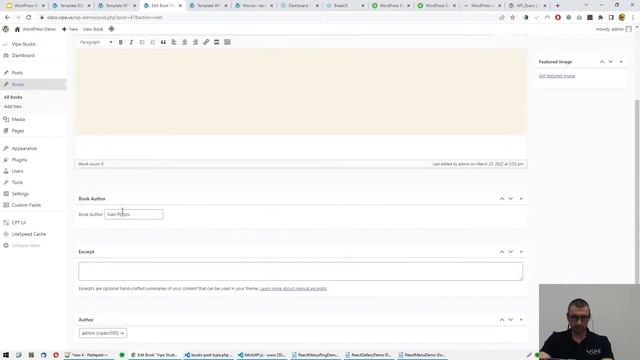640x360 pixels.
Task: Move Author box up
Action: [x=502, y=320]
